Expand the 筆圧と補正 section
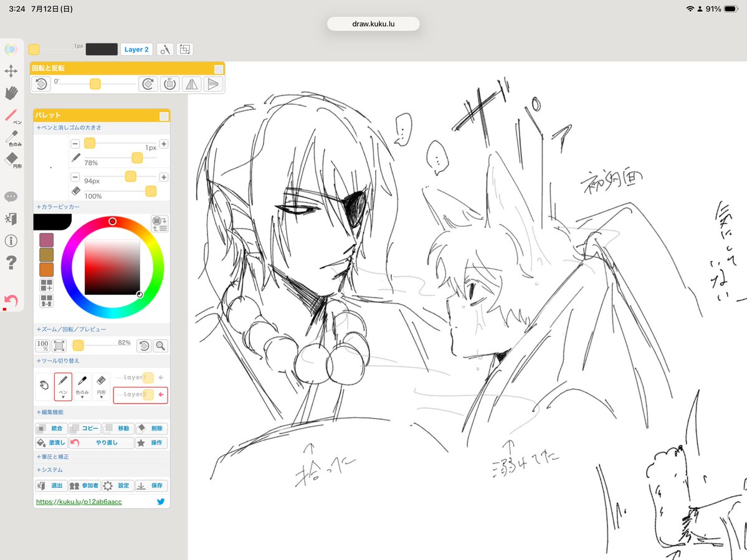Viewport: 747px width, 560px height. (x=53, y=456)
